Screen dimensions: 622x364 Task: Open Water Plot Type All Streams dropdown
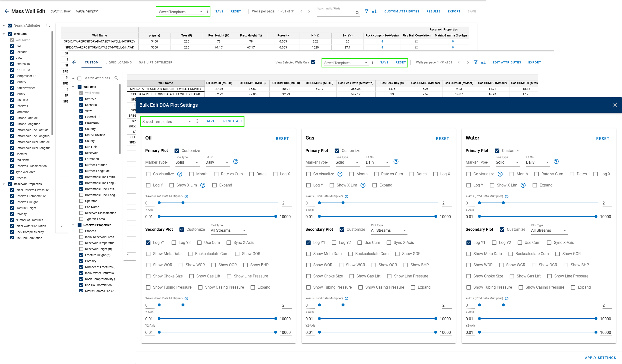click(548, 230)
